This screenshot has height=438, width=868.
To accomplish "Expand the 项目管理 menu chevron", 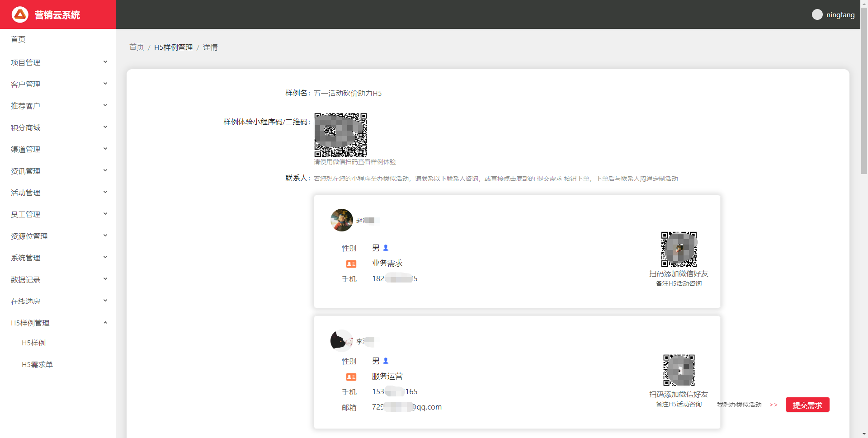I will (105, 62).
